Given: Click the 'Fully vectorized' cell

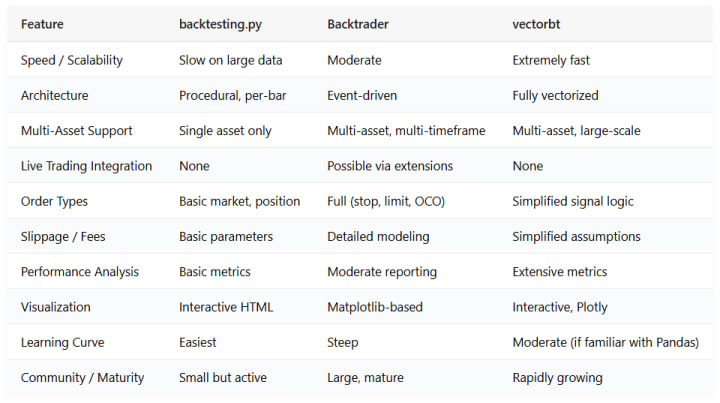Looking at the screenshot, I should (x=555, y=95).
